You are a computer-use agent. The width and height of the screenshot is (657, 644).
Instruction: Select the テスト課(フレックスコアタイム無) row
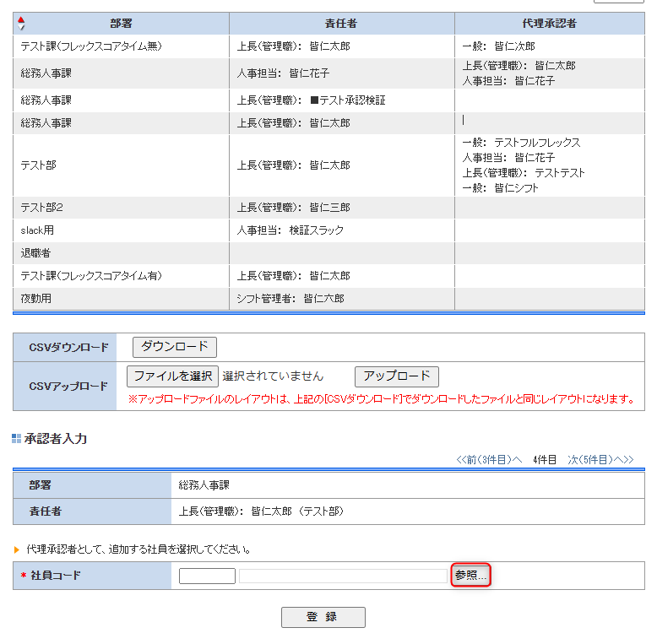(x=328, y=46)
